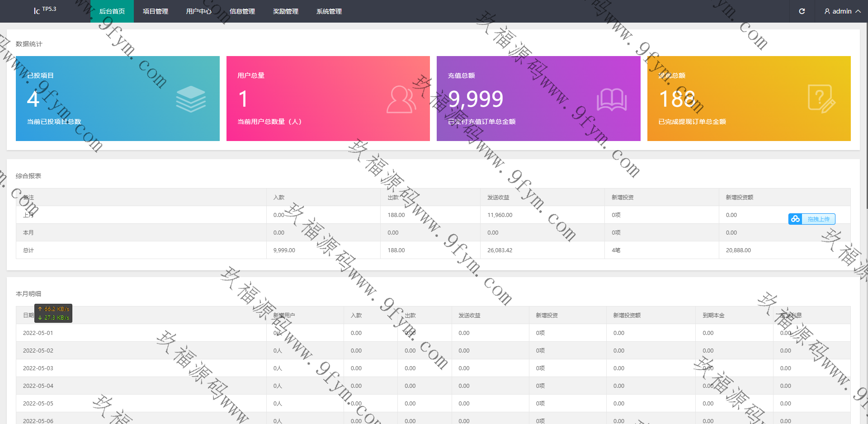Click the user silhouette icon on pink card
This screenshot has width=868, height=424.
401,99
